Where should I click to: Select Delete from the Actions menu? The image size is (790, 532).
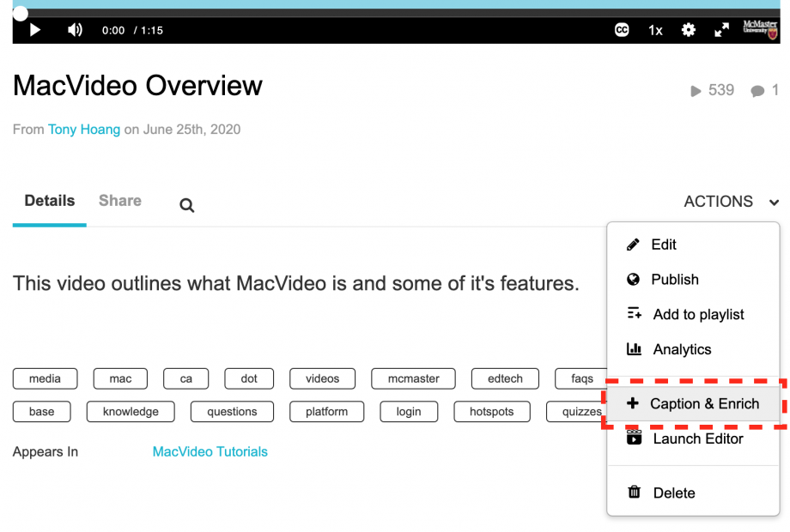(x=693, y=493)
